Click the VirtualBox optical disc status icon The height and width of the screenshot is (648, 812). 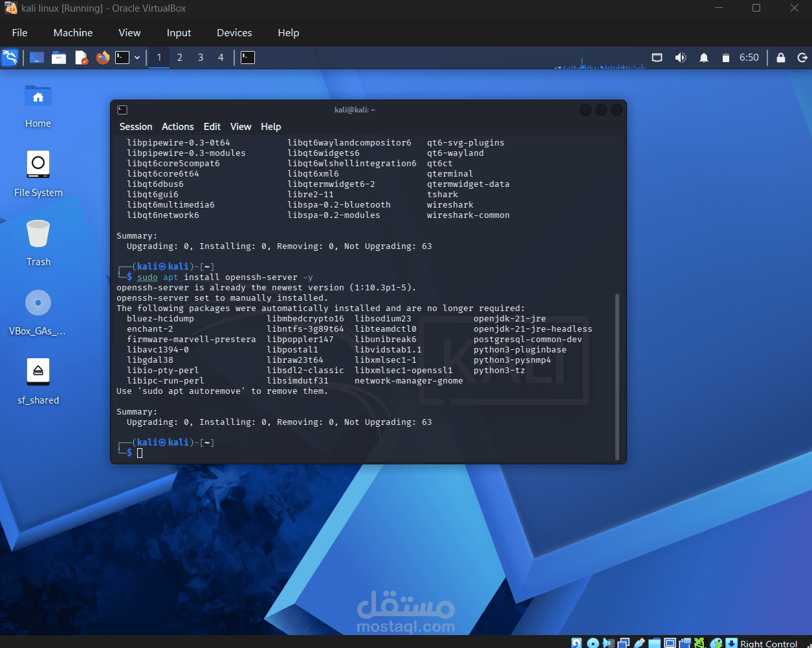593,643
